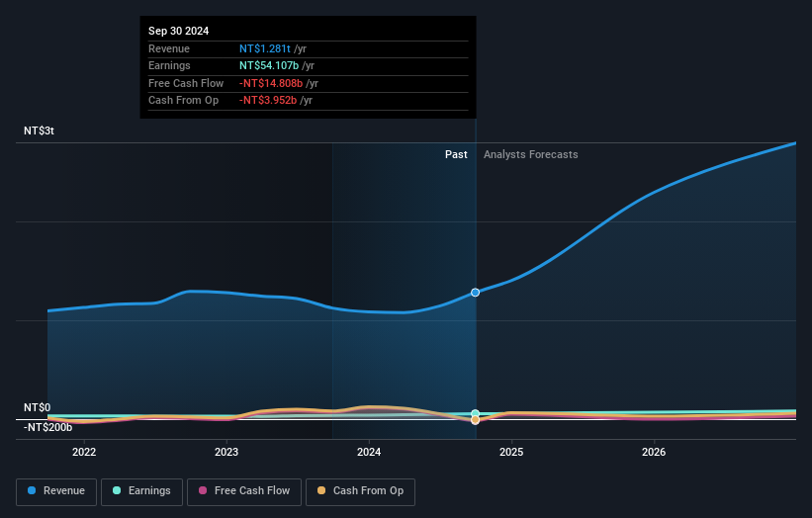Screen dimensions: 812x518
Task: Click the NT$1.281t revenue value
Action: click(x=265, y=48)
